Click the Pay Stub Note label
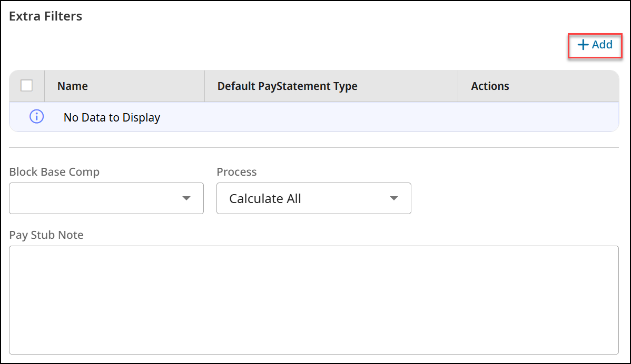 click(46, 235)
